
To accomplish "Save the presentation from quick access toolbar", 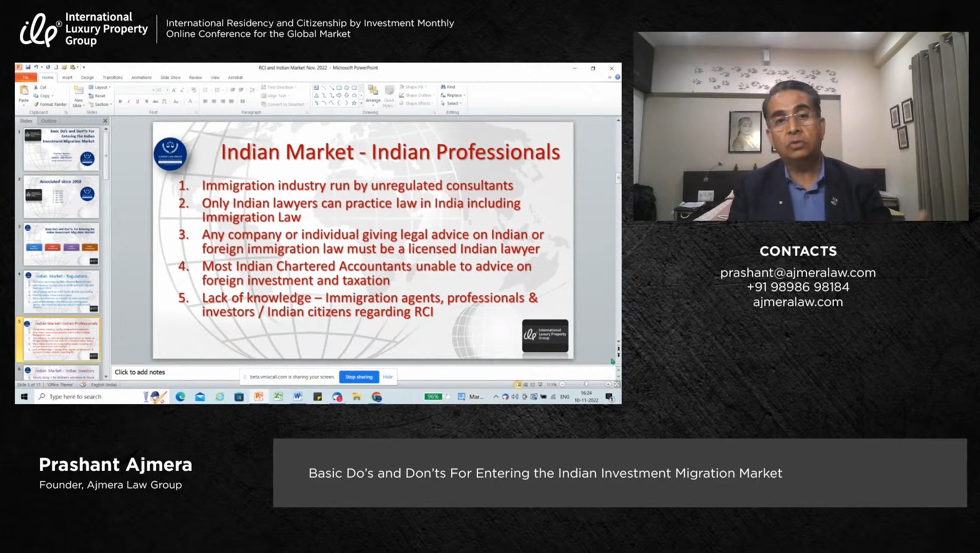I will pos(28,67).
